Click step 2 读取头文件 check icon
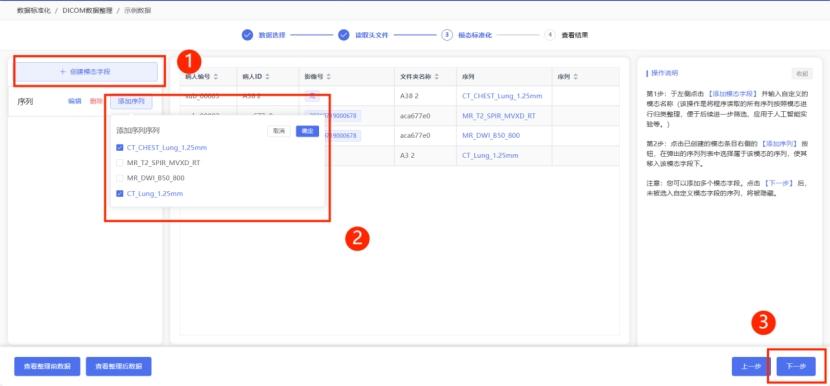The width and height of the screenshot is (830, 386). [x=344, y=35]
